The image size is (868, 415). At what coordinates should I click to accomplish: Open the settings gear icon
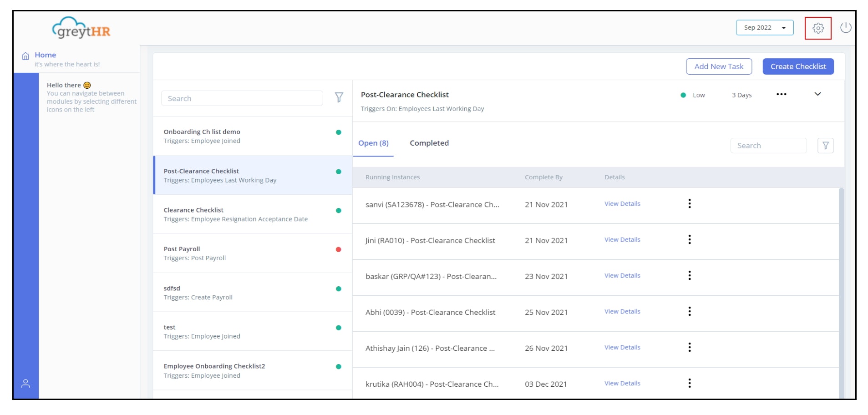pyautogui.click(x=818, y=28)
